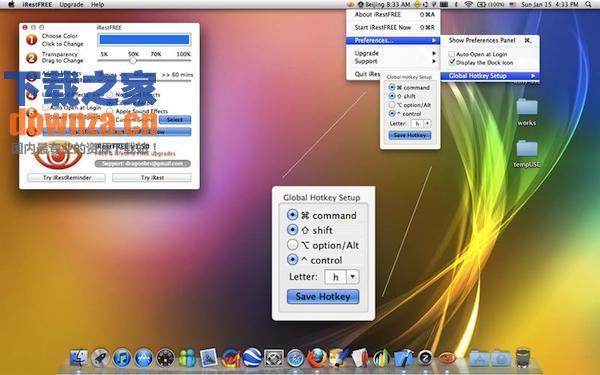Image resolution: width=600 pixels, height=375 pixels.
Task: Toggle command radio in larger Hotkey Setup panel
Action: 292,215
